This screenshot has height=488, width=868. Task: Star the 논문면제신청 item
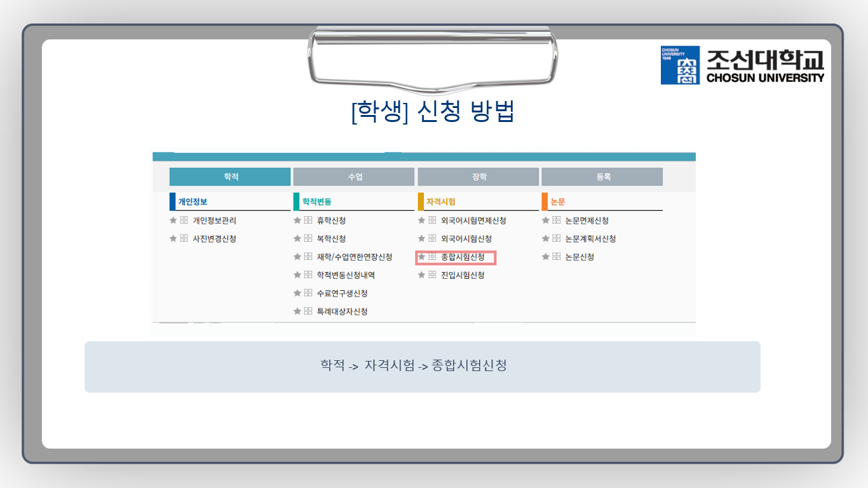click(x=545, y=220)
